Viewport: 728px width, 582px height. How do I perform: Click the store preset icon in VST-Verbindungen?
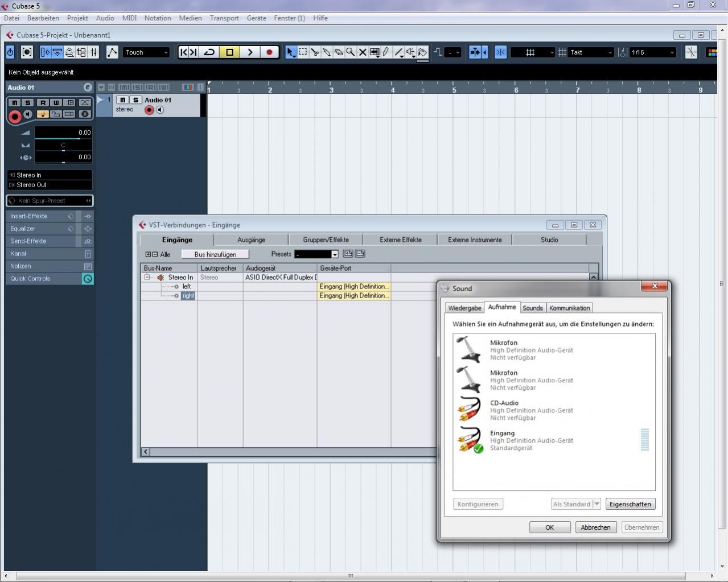coord(348,254)
